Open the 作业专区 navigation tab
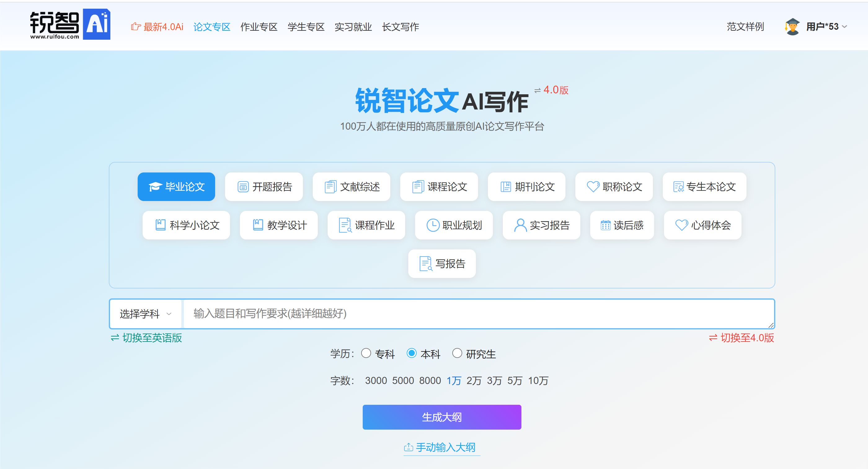Viewport: 868px width, 469px height. point(259,27)
